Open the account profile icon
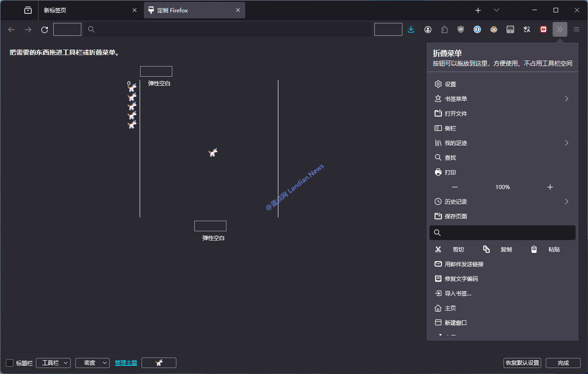 (x=428, y=30)
